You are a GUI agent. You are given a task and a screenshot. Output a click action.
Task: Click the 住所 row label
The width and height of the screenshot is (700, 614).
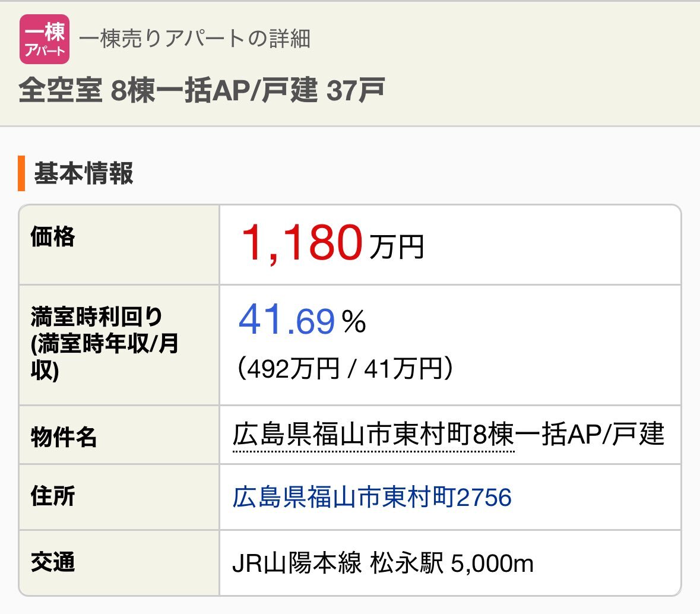tap(53, 496)
